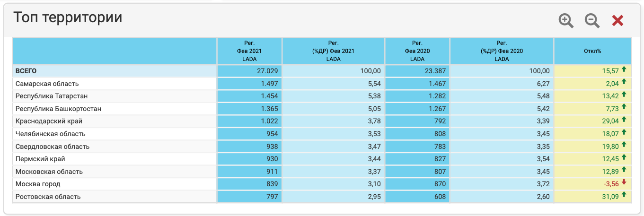The image size is (644, 216).
Task: Click the ВСЕГО total row label
Action: (x=26, y=71)
